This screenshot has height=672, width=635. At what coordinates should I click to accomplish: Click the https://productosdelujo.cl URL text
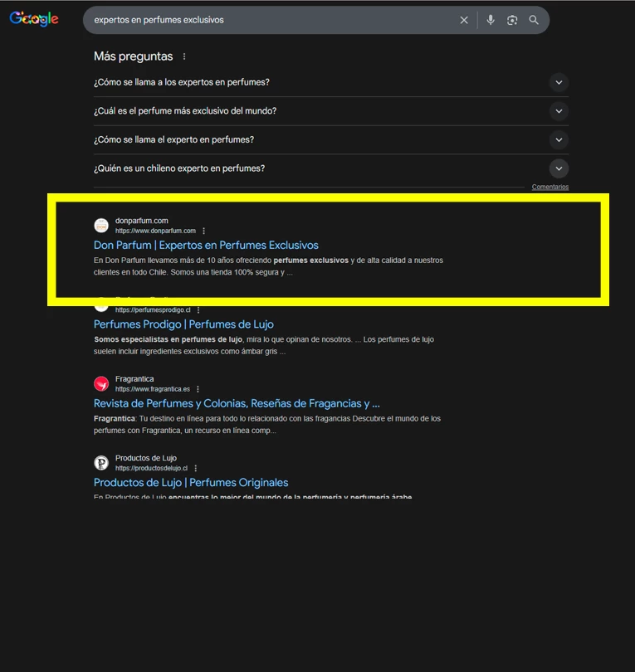pyautogui.click(x=151, y=468)
